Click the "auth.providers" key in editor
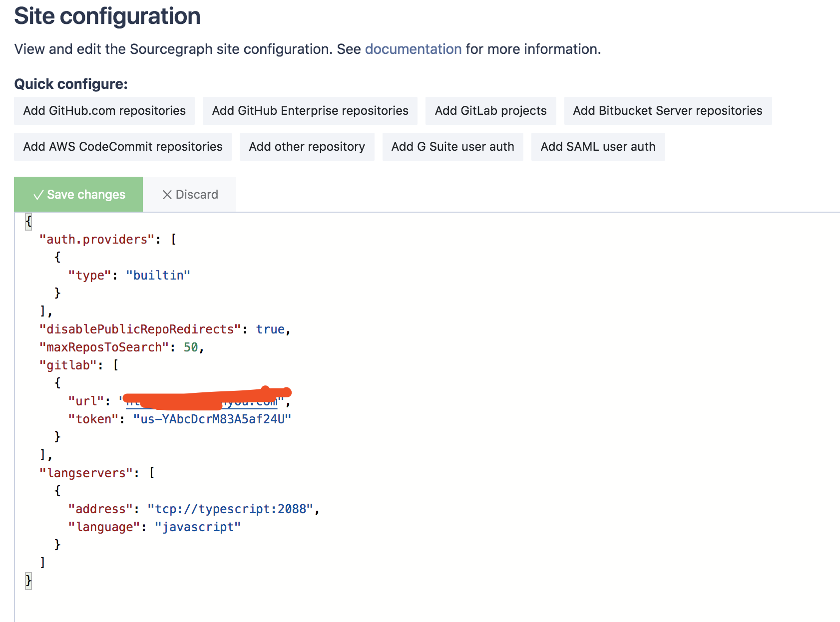The height and width of the screenshot is (622, 840). pos(97,240)
